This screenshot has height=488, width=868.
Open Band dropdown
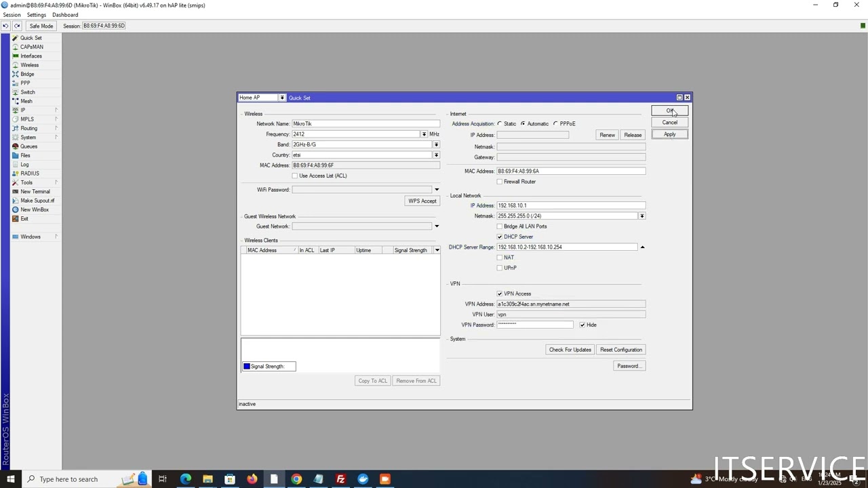pos(436,144)
